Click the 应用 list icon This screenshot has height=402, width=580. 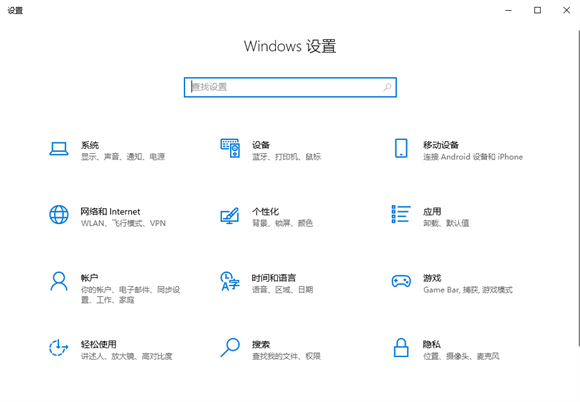[401, 214]
